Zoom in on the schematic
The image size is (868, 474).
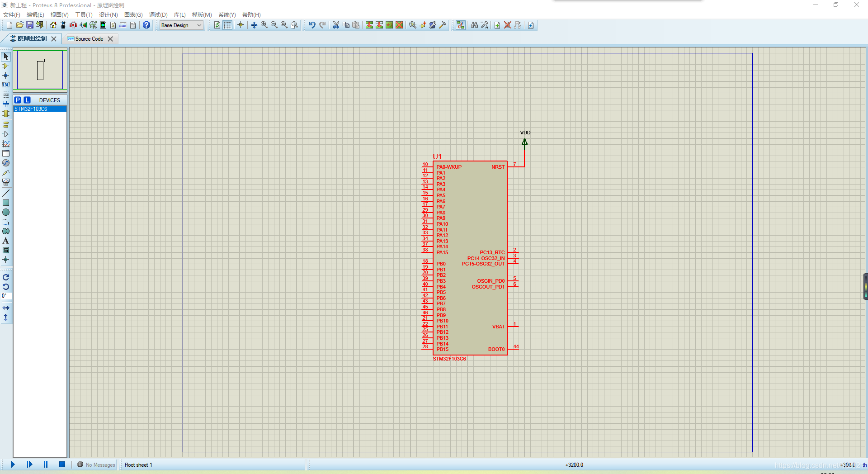coord(264,25)
